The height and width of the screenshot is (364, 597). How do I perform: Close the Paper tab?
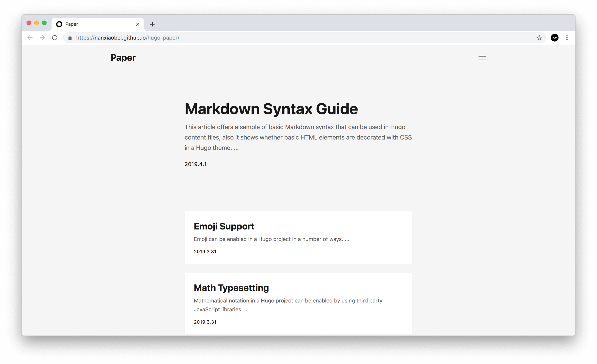[x=138, y=24]
